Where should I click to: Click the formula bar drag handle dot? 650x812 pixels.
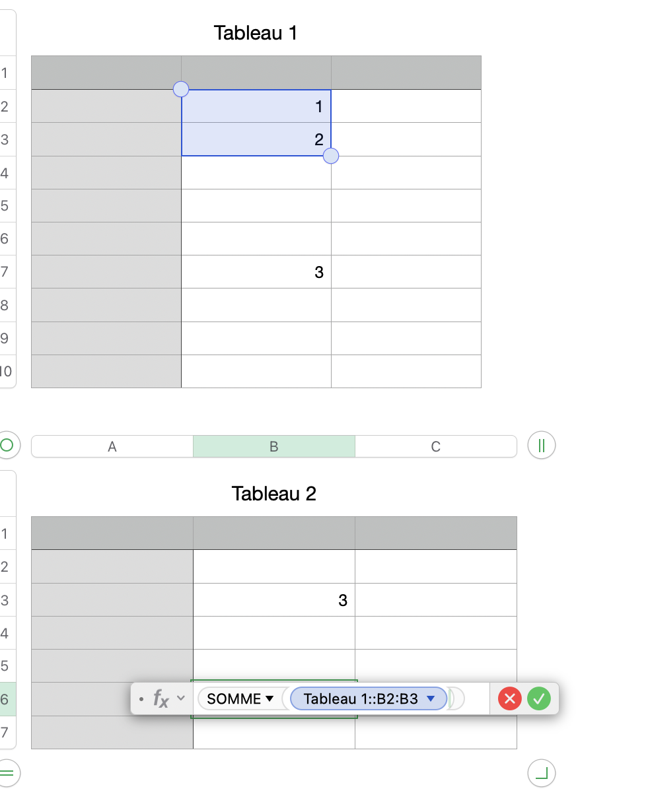pyautogui.click(x=141, y=698)
